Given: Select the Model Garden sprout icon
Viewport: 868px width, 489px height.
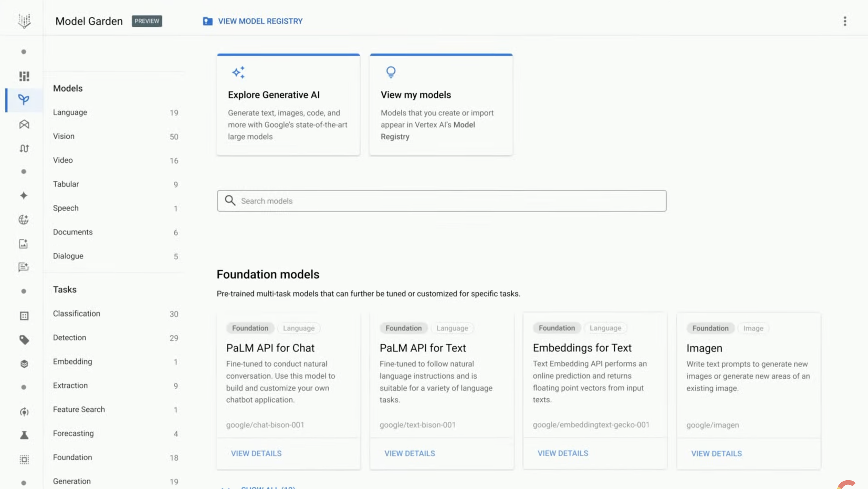Looking at the screenshot, I should (x=24, y=100).
